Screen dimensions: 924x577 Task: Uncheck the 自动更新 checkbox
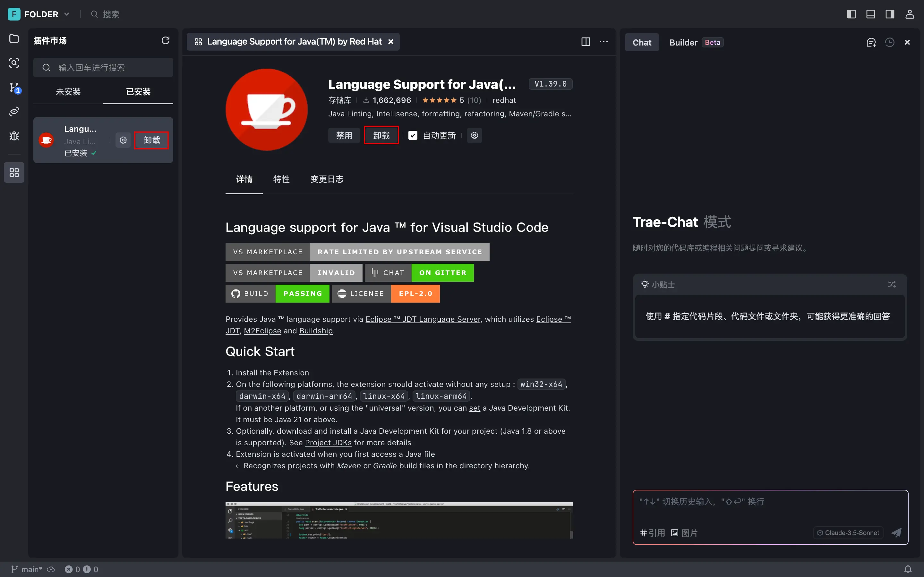[x=413, y=136]
